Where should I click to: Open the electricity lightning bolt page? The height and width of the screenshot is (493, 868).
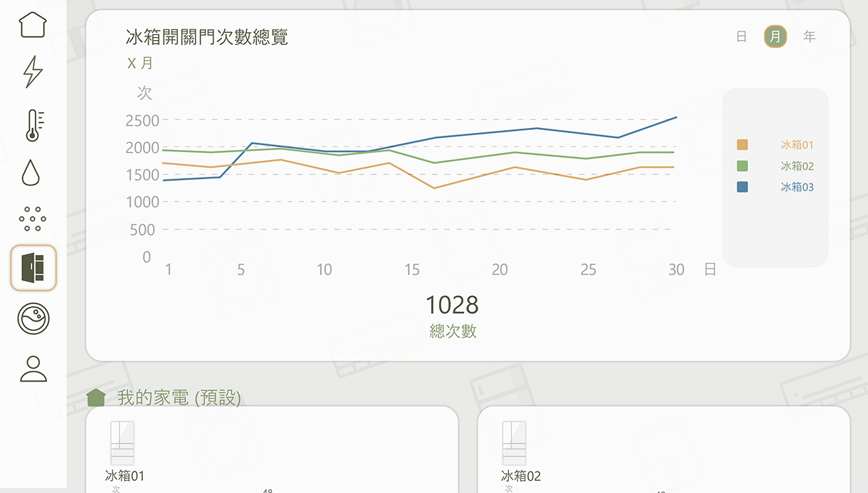[33, 71]
